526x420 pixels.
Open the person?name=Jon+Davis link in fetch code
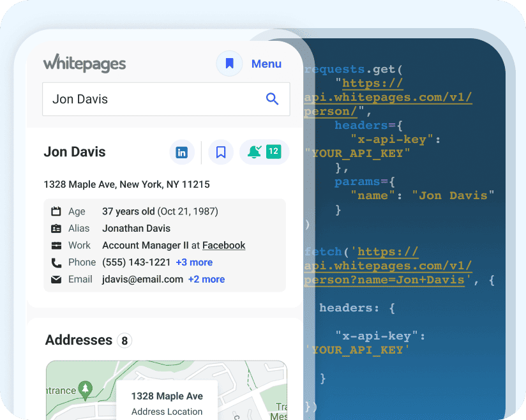pos(384,280)
